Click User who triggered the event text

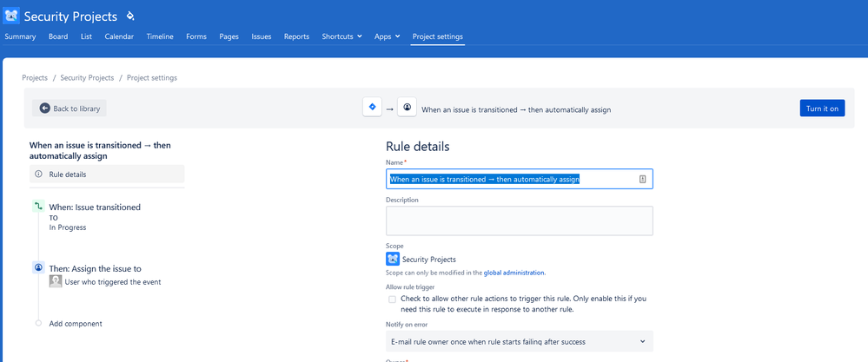tap(113, 282)
